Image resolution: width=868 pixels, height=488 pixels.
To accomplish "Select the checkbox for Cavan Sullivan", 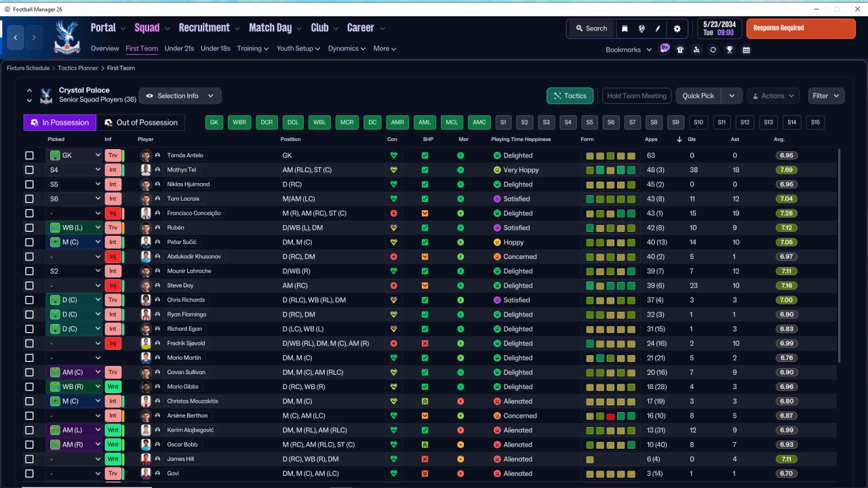I will [x=29, y=372].
